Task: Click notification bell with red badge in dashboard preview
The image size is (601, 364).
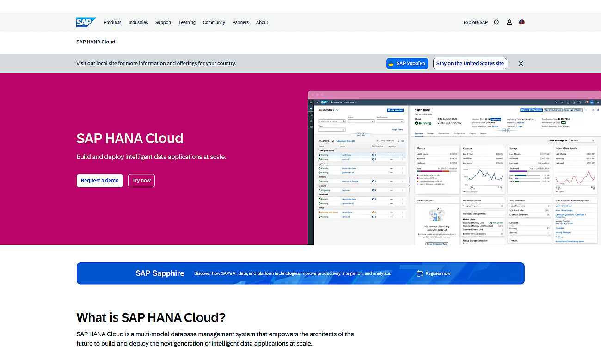Action: [x=586, y=102]
